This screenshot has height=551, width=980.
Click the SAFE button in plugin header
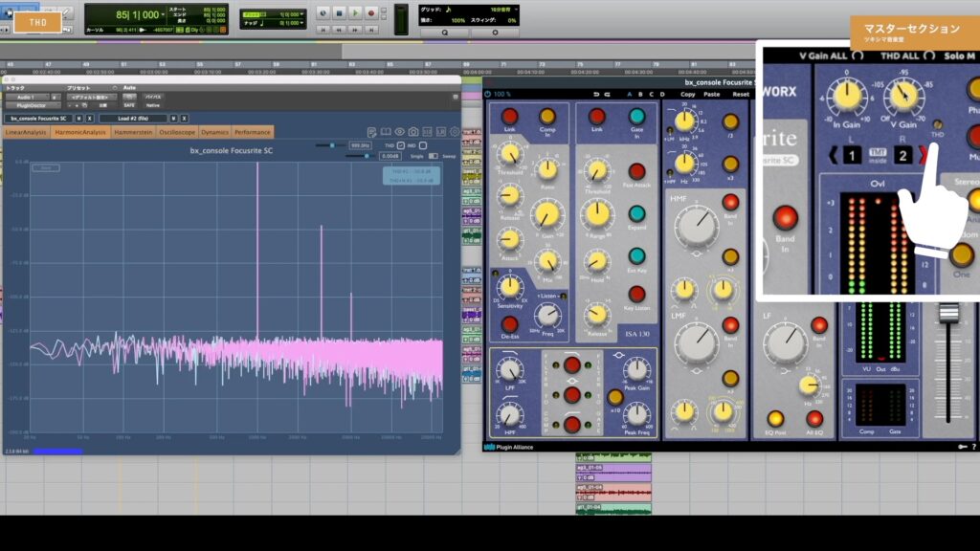tap(129, 105)
